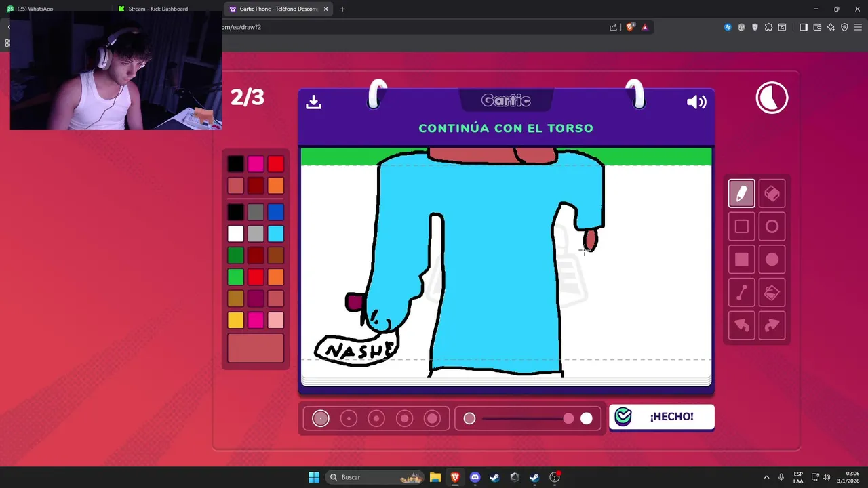The image size is (868, 488).
Task: Select the straight line tool
Action: 741,293
